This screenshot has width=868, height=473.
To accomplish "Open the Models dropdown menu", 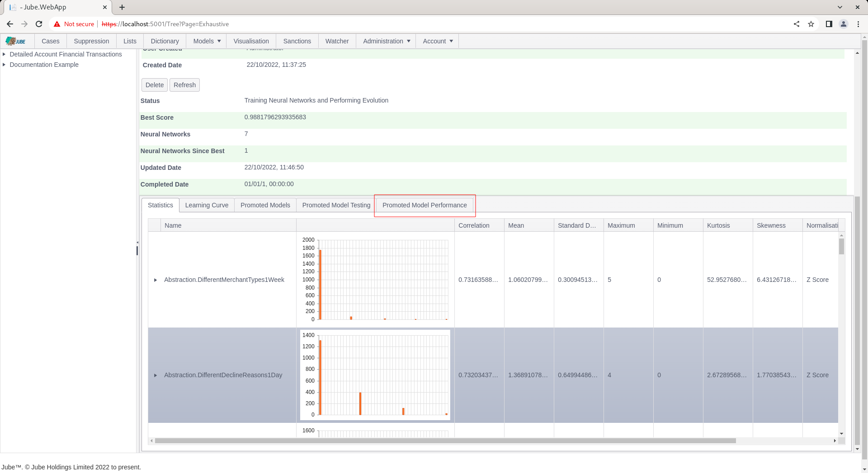I will 207,41.
